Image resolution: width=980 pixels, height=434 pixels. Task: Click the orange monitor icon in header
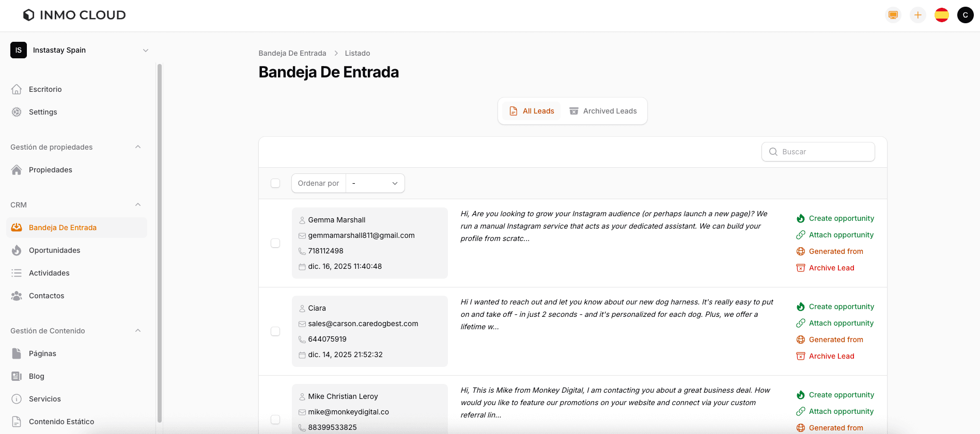(893, 15)
